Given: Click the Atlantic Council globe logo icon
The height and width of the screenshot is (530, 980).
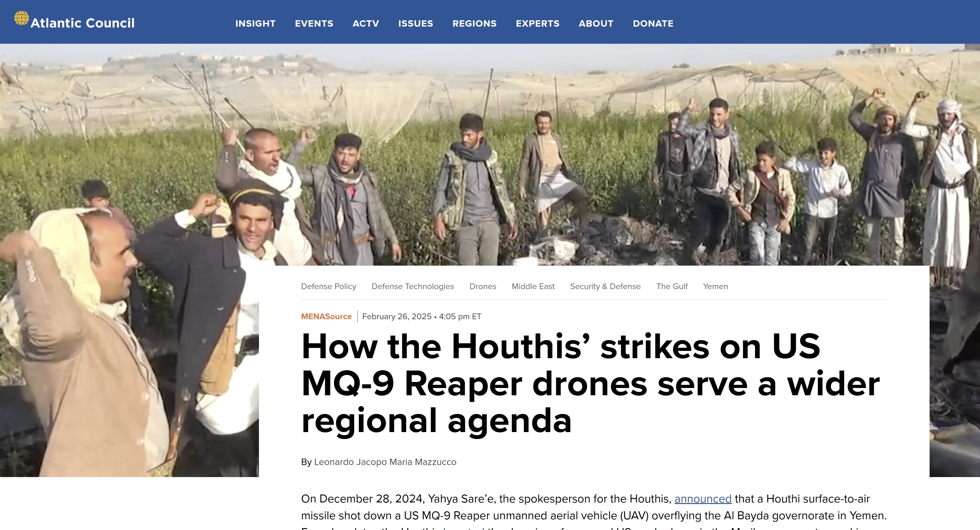Looking at the screenshot, I should click(x=21, y=18).
